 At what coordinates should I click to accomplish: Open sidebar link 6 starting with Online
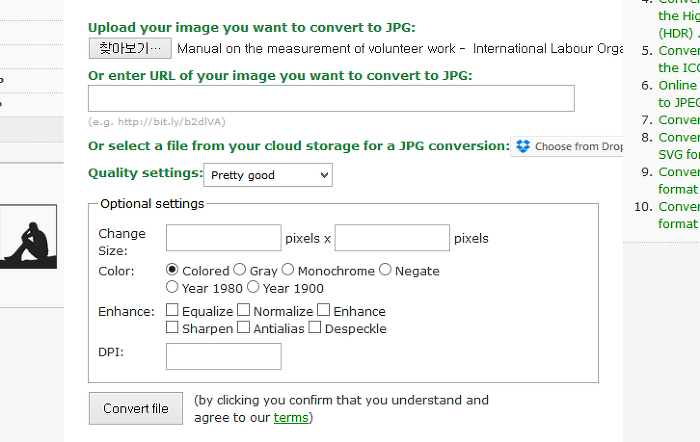[679, 94]
